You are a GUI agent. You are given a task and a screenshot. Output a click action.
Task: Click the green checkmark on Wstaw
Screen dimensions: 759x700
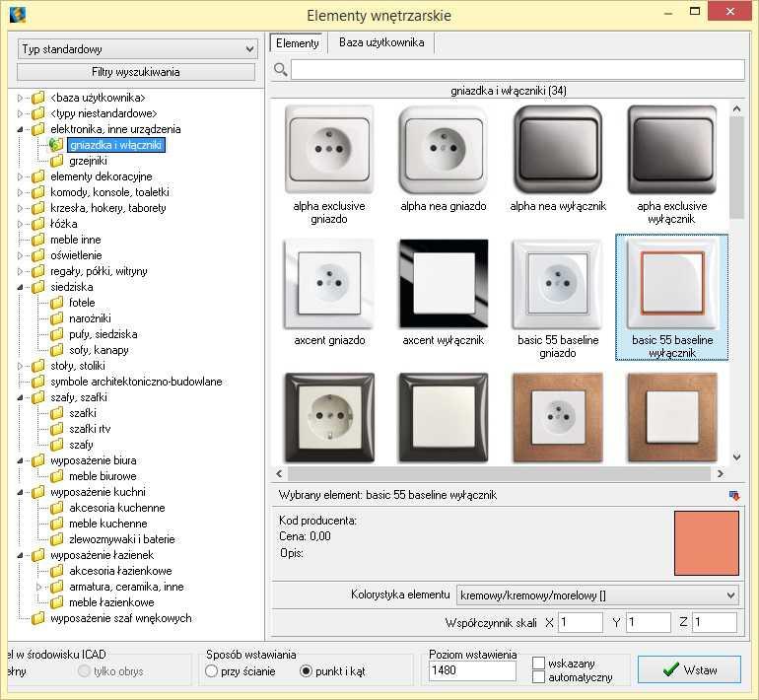[671, 669]
